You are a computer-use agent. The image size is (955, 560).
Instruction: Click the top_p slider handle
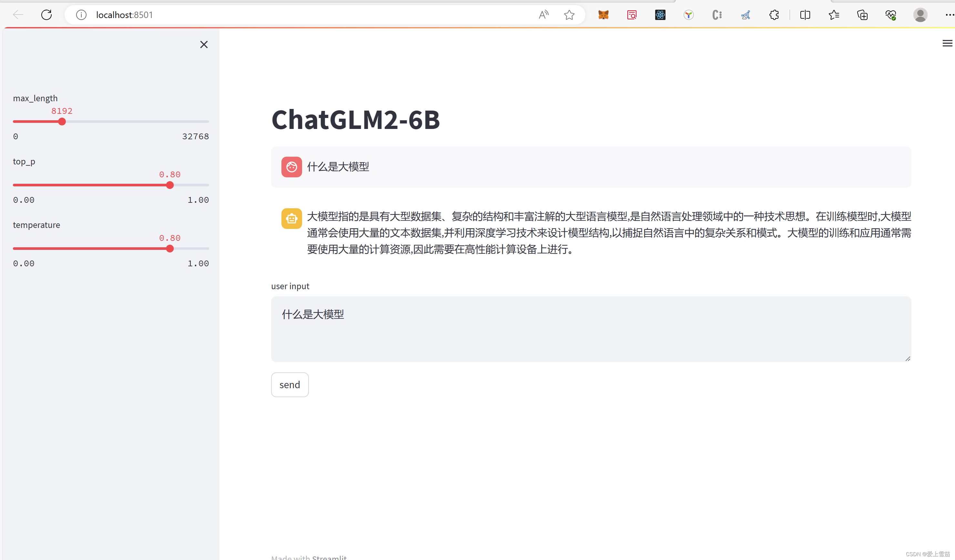(170, 185)
